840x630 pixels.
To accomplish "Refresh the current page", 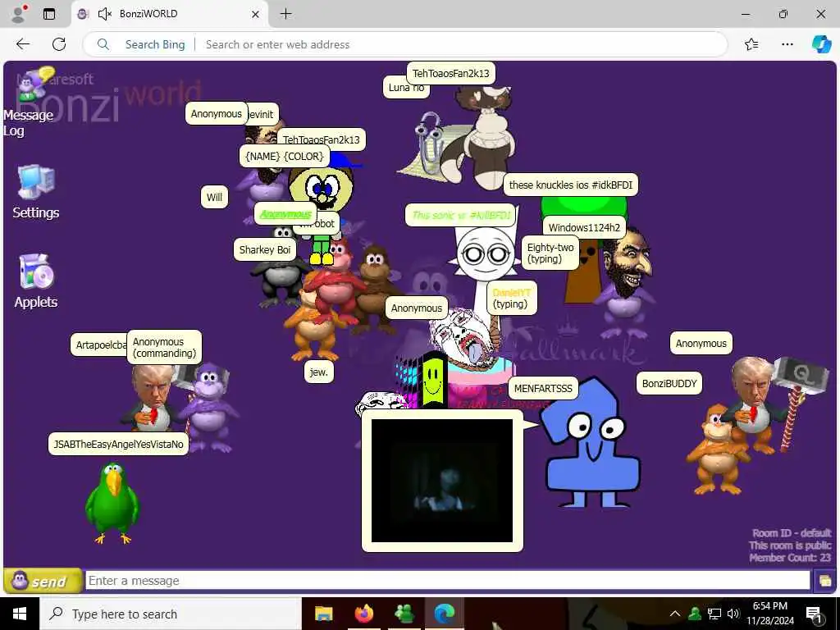I will pyautogui.click(x=59, y=44).
